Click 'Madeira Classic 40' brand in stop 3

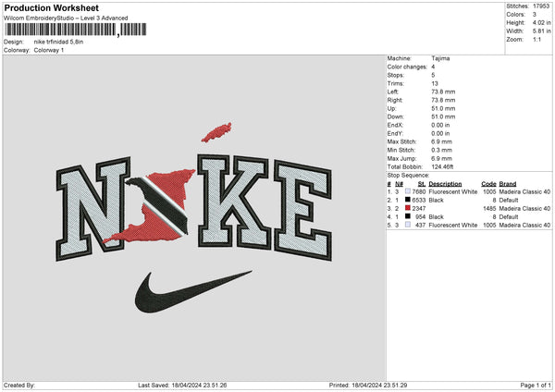[x=524, y=208]
